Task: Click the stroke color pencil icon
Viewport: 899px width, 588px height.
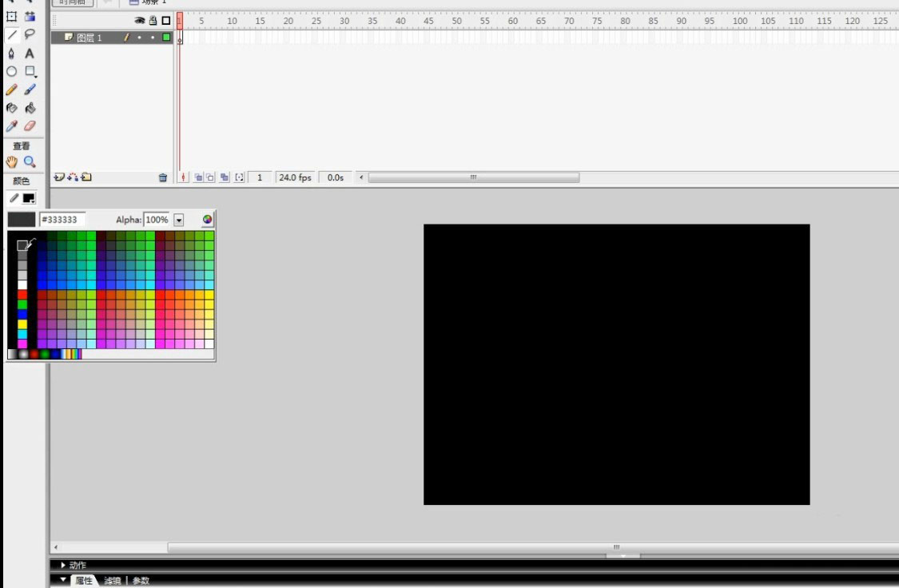Action: pos(14,198)
